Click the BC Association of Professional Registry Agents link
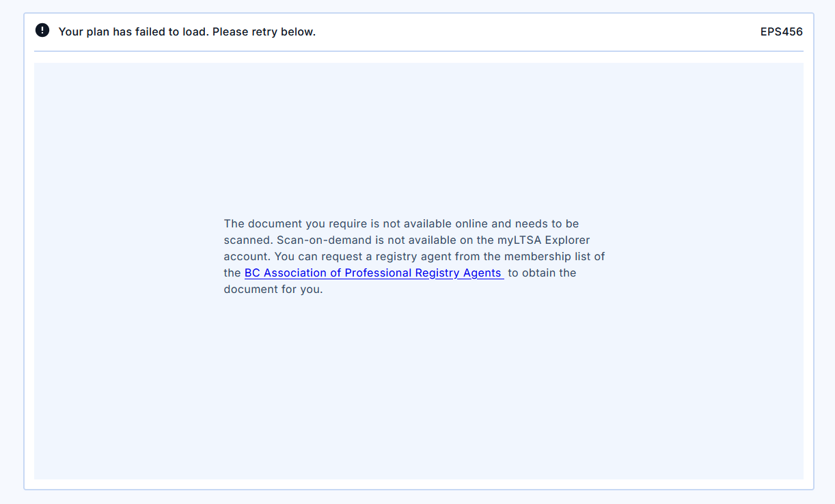The image size is (835, 504). click(x=374, y=273)
